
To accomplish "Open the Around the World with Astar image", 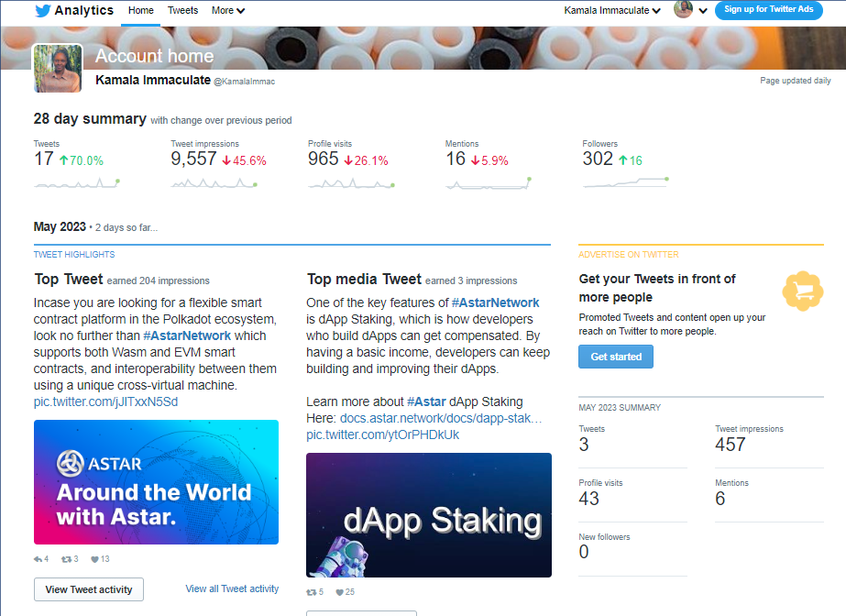I will pyautogui.click(x=156, y=482).
